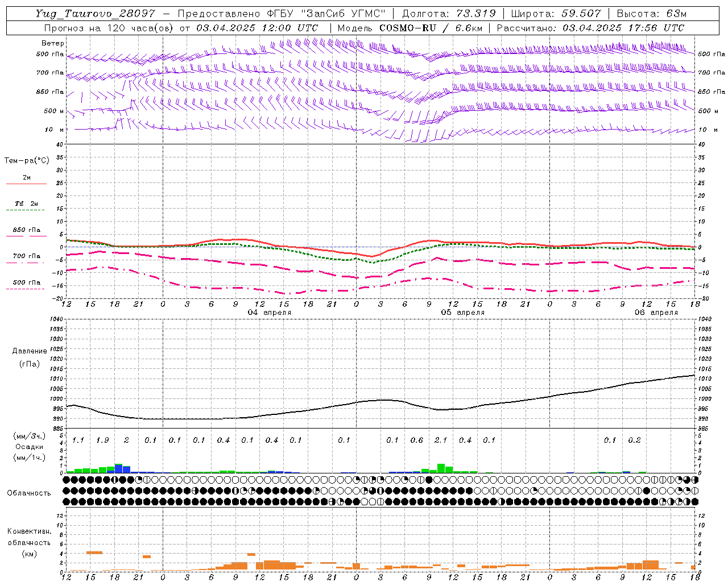Image resolution: width=728 pixels, height=582 pixels.
Task: Click the 0.6 three-hour precipitation value
Action: point(416,440)
